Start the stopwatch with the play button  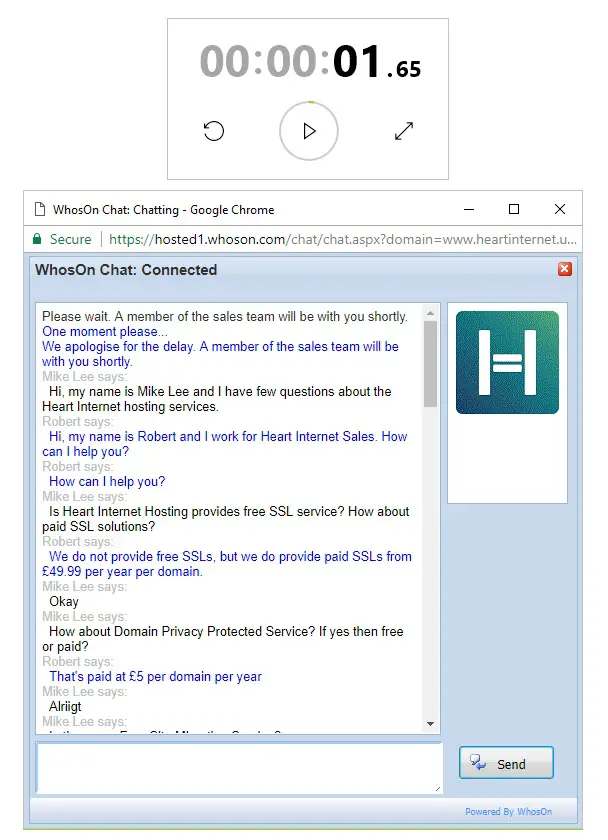click(x=309, y=131)
